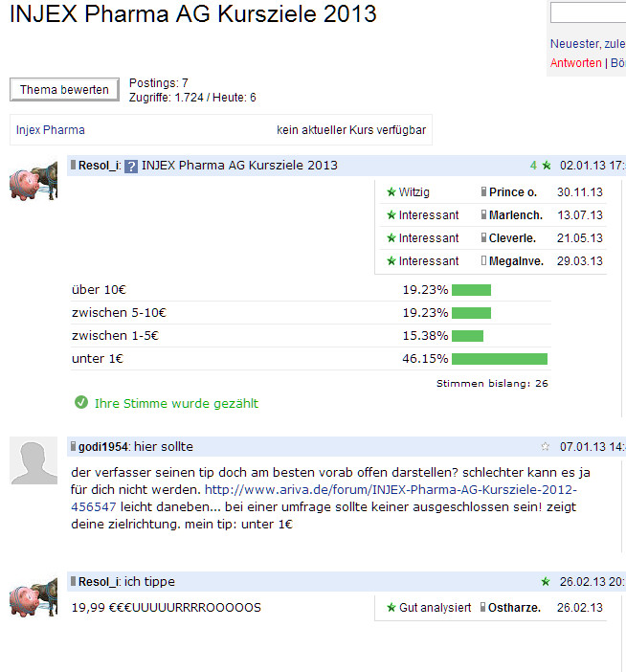The image size is (626, 672).
Task: Click 'Zugriffe: 1.724 / Heute: 6' text
Action: click(x=192, y=98)
